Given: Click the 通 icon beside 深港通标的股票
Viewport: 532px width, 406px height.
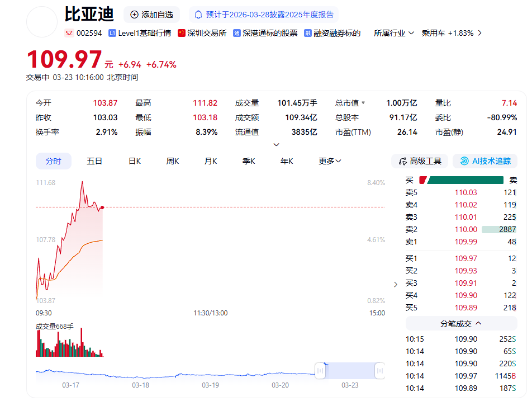Looking at the screenshot, I should (x=237, y=33).
